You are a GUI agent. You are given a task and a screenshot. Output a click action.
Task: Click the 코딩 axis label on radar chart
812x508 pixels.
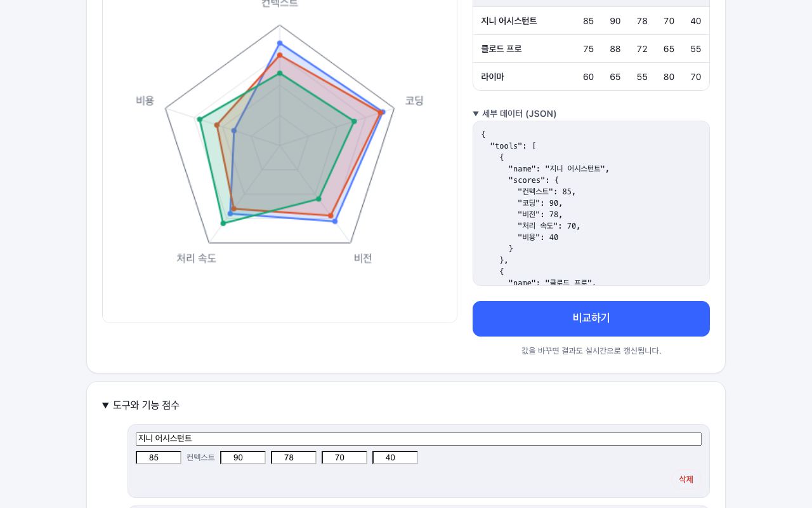[414, 100]
